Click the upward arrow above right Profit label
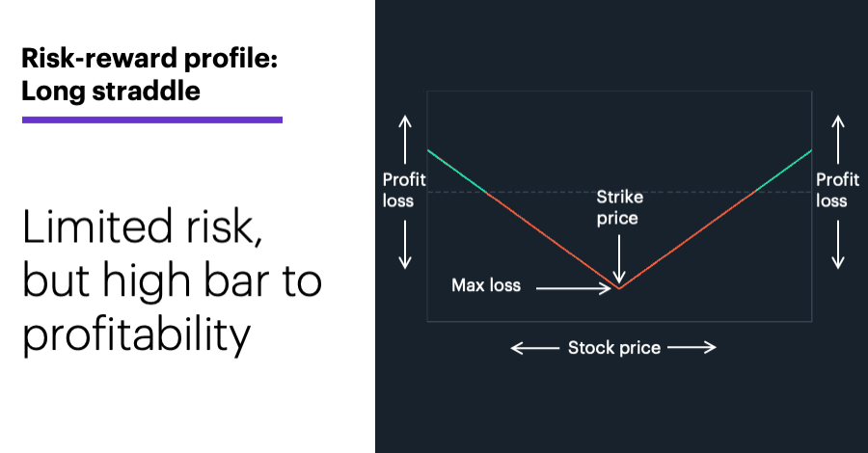The image size is (868, 453). [x=838, y=140]
